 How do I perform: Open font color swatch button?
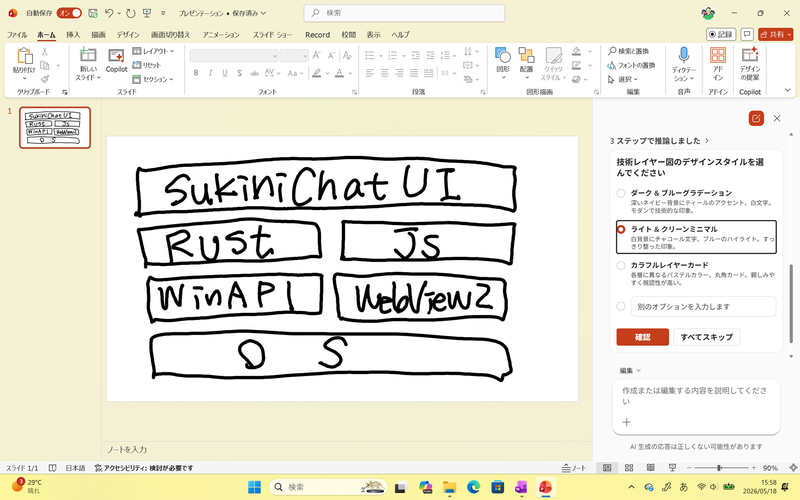tap(339, 73)
